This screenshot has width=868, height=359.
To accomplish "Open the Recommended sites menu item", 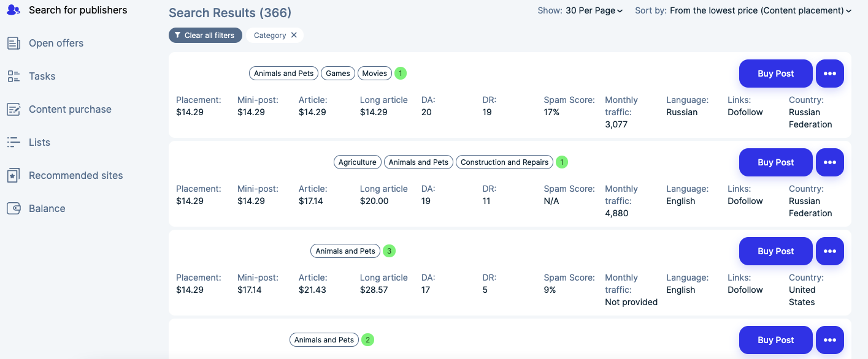I will (76, 175).
